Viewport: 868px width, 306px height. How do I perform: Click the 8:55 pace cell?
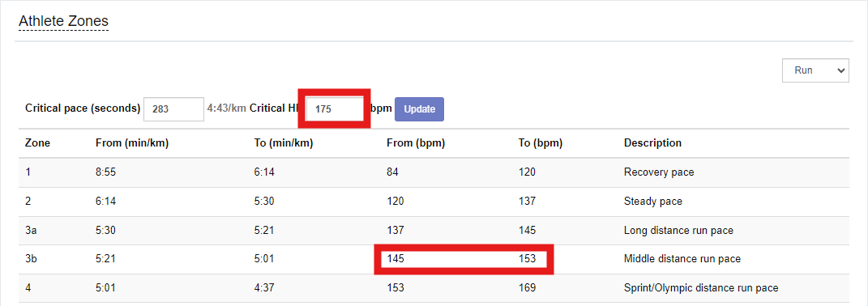click(x=105, y=172)
